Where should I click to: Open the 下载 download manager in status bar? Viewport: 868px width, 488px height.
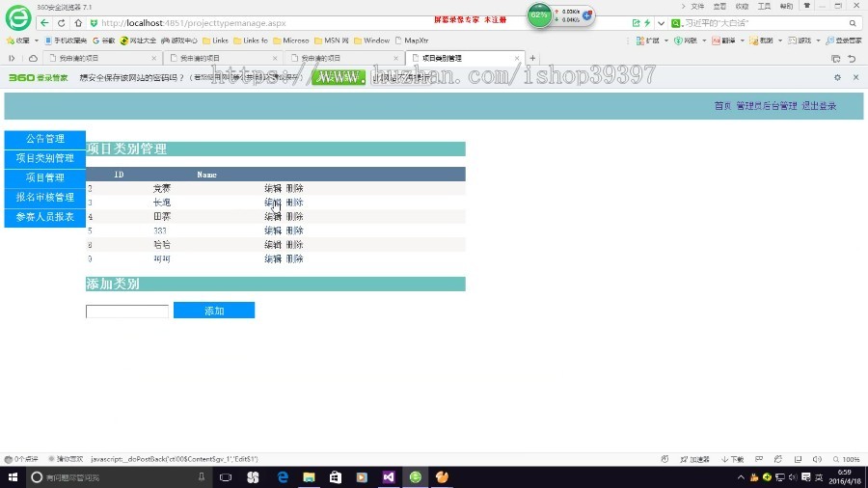click(x=732, y=459)
